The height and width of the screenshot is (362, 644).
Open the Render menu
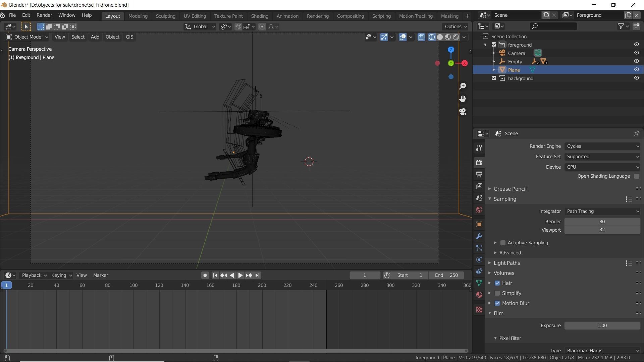[44, 15]
